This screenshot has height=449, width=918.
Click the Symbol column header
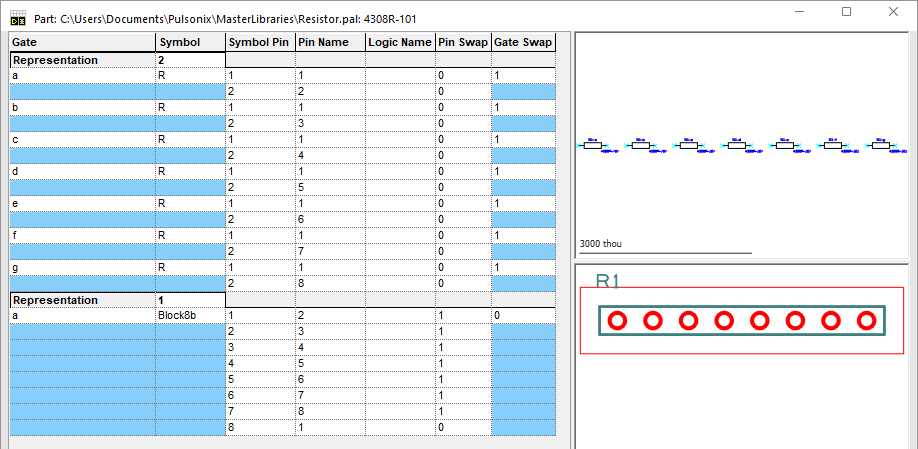189,43
